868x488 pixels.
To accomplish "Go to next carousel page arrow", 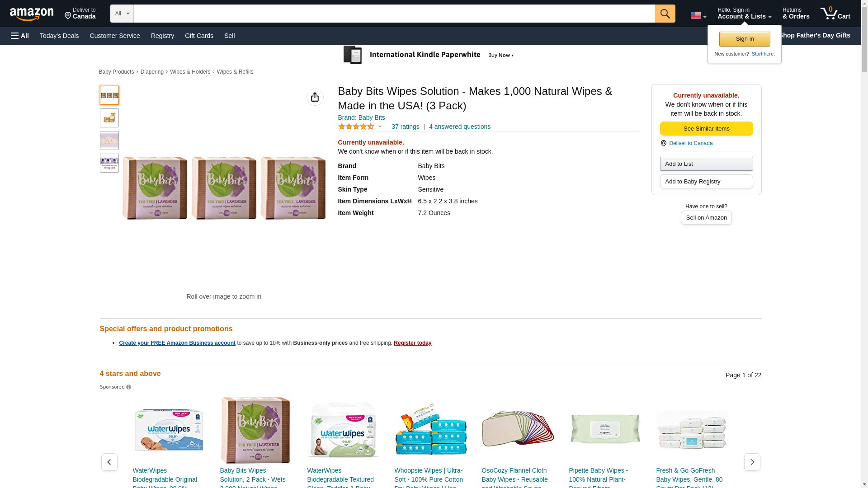I will tap(752, 462).
